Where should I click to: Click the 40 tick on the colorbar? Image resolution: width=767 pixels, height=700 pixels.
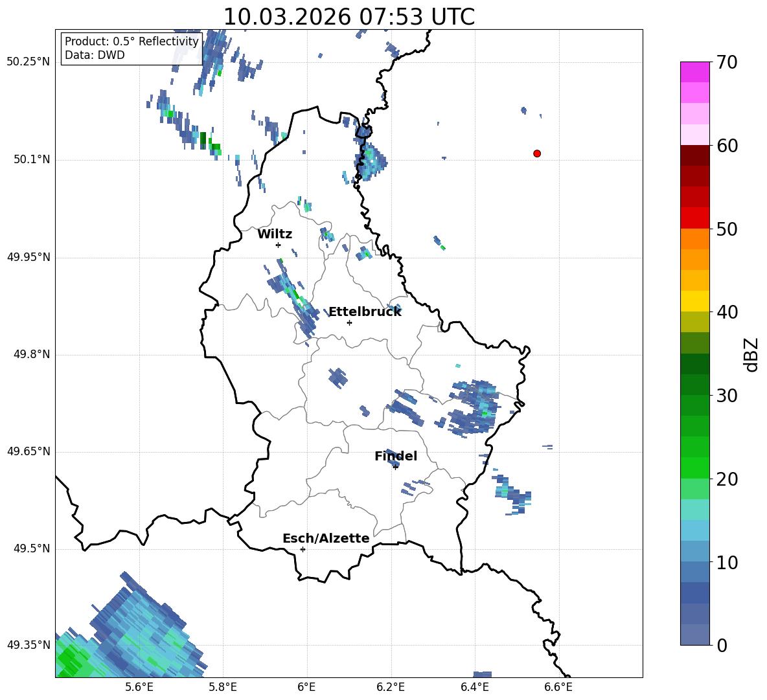pos(727,312)
